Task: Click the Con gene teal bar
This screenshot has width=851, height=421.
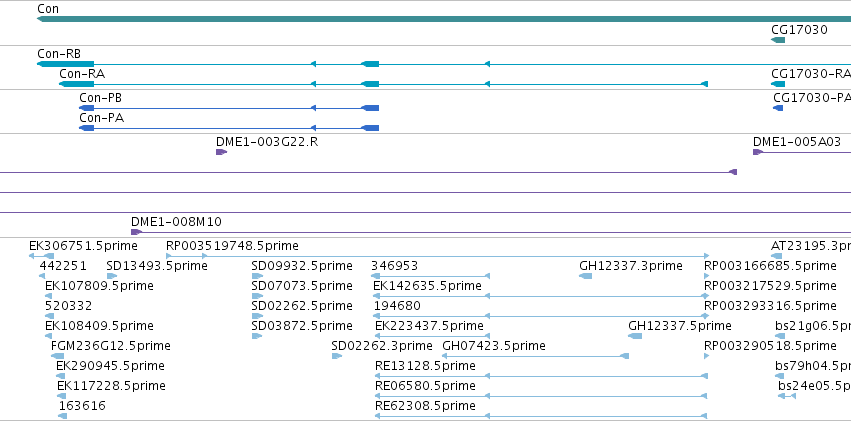Action: coord(444,20)
